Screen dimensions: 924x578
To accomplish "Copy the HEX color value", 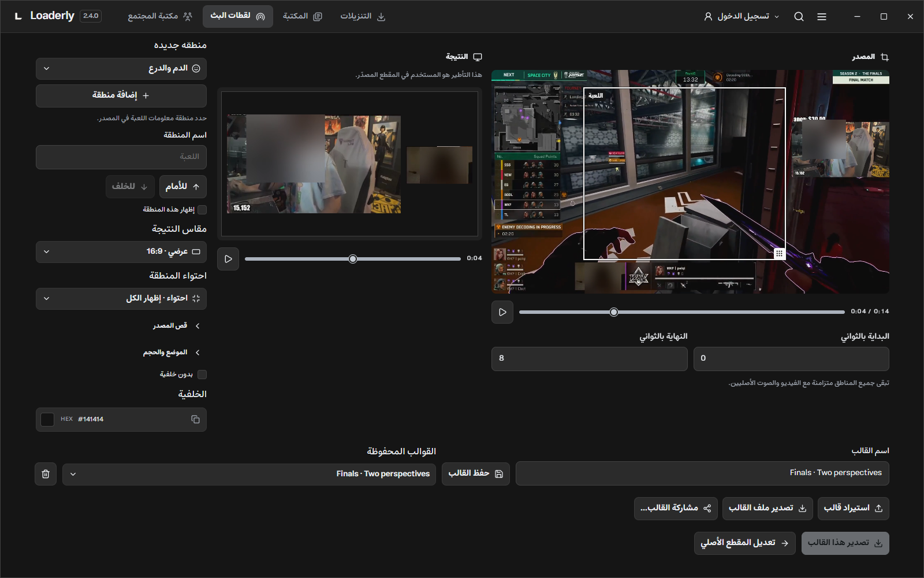I will click(x=195, y=420).
